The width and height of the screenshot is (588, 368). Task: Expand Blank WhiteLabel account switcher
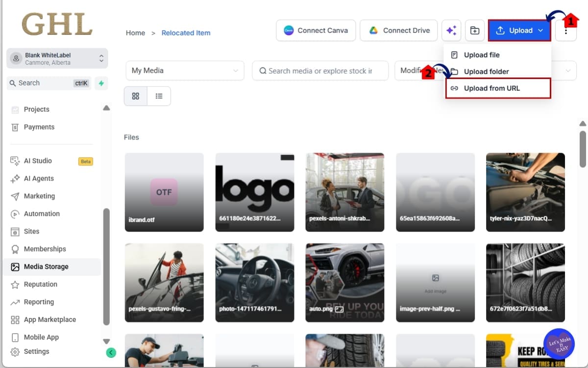coord(57,58)
